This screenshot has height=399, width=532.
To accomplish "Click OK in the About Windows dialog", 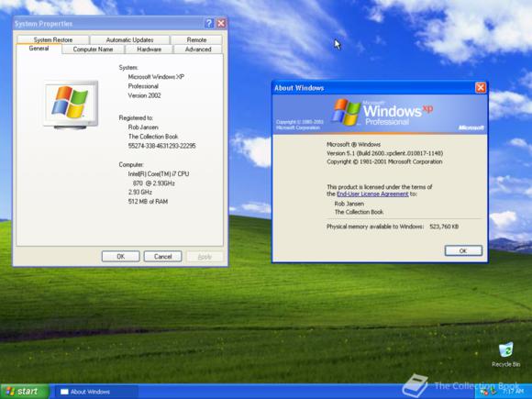I will point(463,250).
